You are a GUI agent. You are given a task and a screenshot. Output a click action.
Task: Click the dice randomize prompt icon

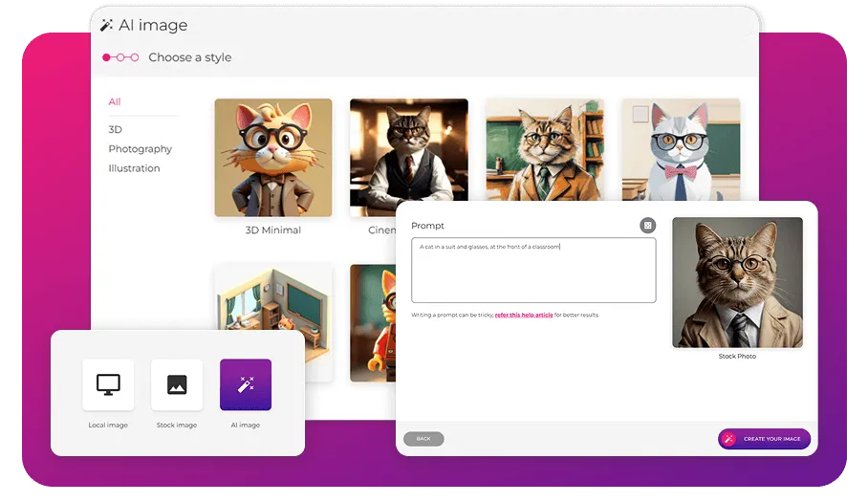click(648, 226)
